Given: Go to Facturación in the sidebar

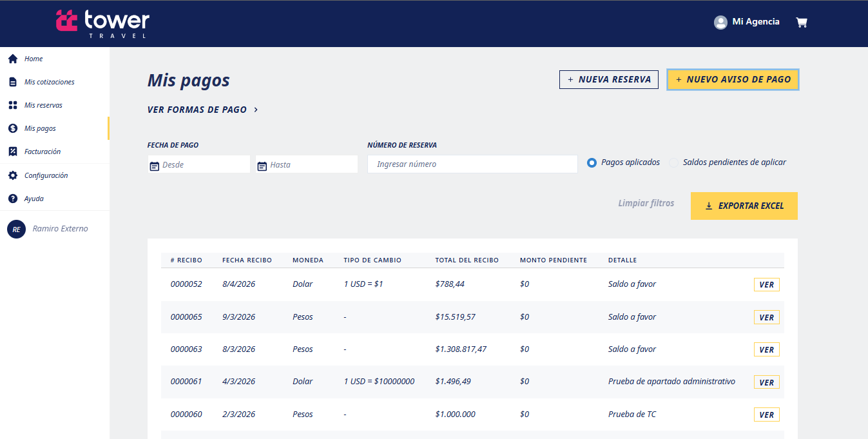Looking at the screenshot, I should [x=43, y=151].
